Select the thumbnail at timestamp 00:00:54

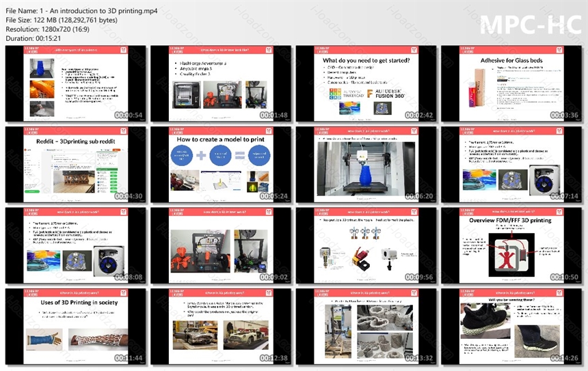tap(75, 83)
